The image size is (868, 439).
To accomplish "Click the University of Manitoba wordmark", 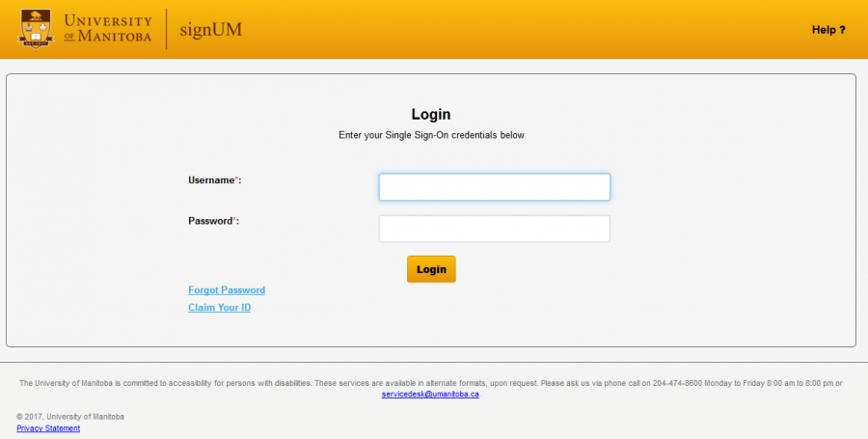I will click(107, 29).
